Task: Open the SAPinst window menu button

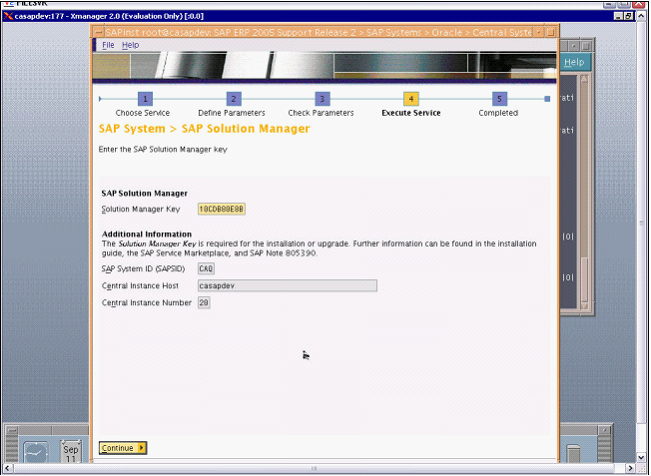Action: click(x=98, y=32)
